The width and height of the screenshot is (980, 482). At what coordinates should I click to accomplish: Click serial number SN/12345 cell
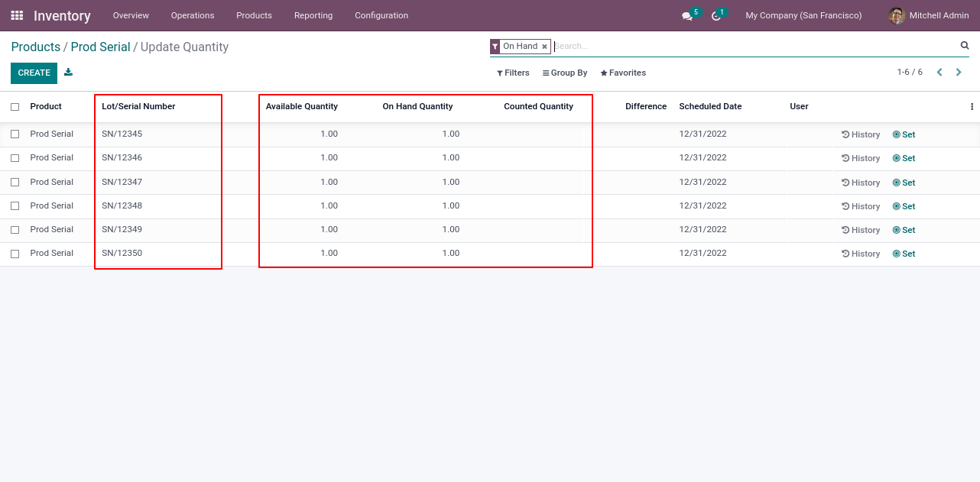pyautogui.click(x=122, y=134)
